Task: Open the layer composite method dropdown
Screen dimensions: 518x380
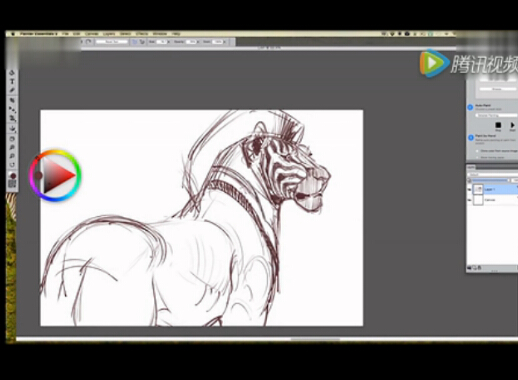Action: [x=492, y=174]
